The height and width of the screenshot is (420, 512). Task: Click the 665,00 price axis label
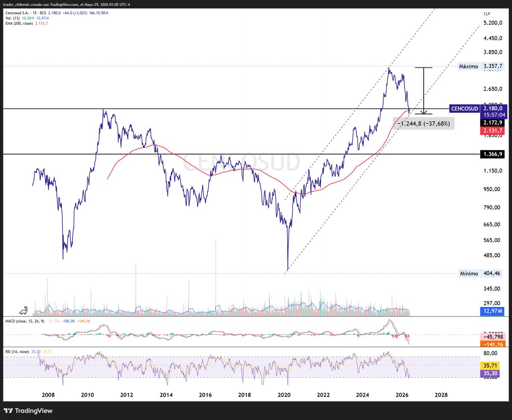(x=491, y=225)
